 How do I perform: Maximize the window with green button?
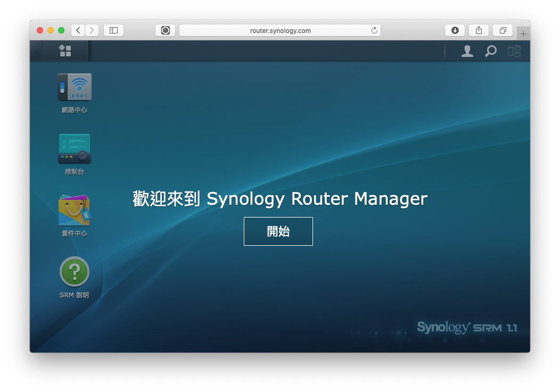[x=61, y=30]
